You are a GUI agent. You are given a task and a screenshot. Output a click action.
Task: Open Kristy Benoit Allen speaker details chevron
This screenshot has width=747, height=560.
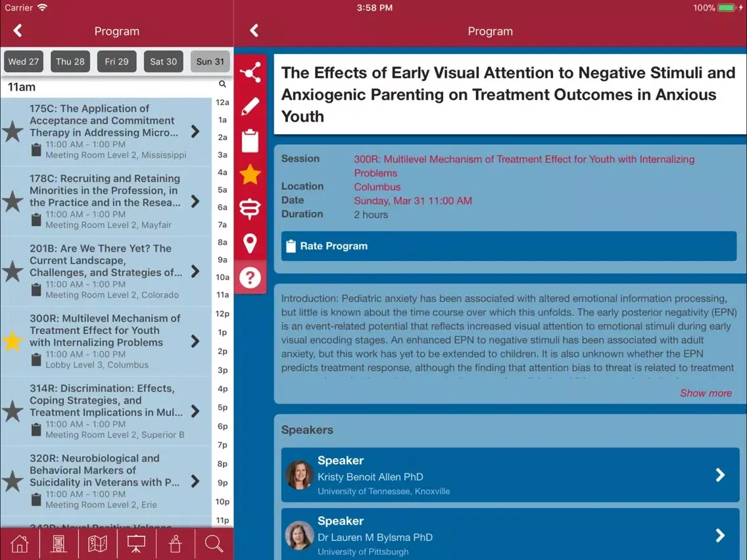pyautogui.click(x=720, y=475)
